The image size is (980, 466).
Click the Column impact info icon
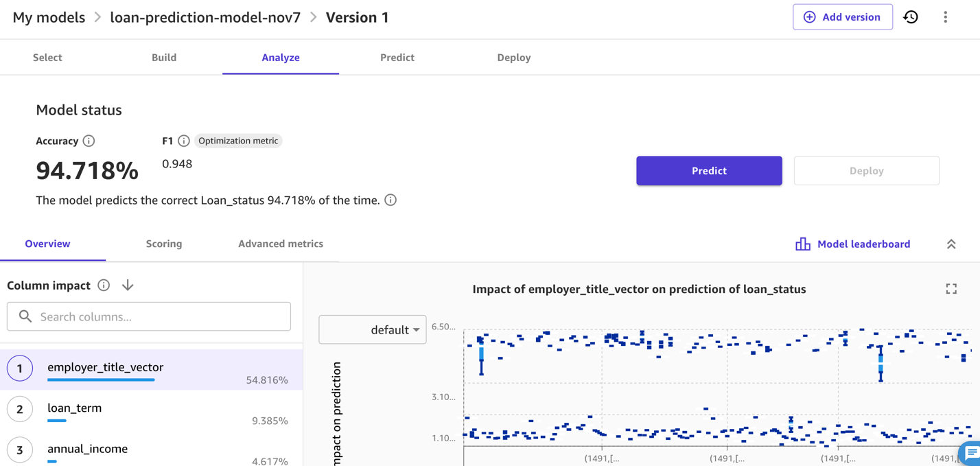click(x=104, y=286)
